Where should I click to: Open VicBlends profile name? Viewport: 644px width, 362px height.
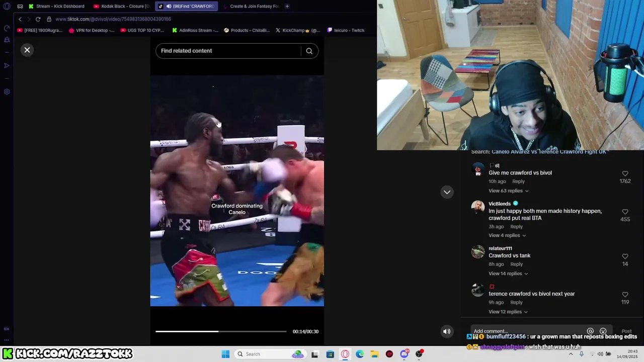point(500,204)
